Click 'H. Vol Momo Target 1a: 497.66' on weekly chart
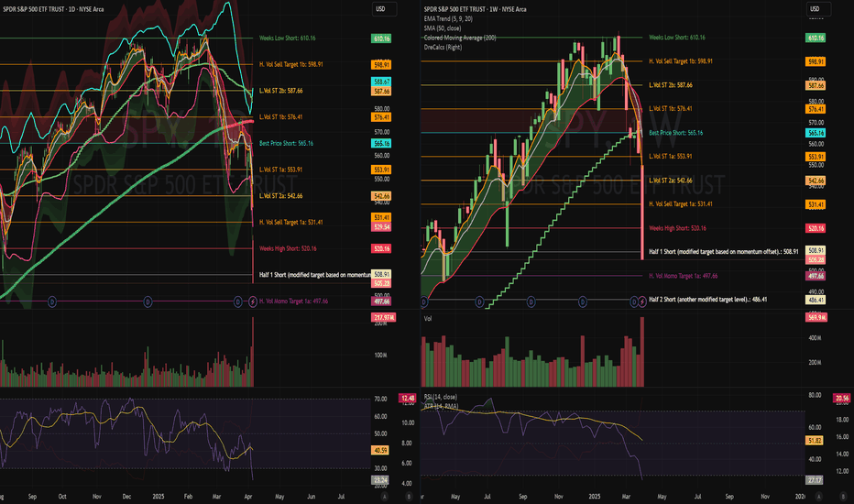The image size is (854, 504). pyautogui.click(x=683, y=276)
